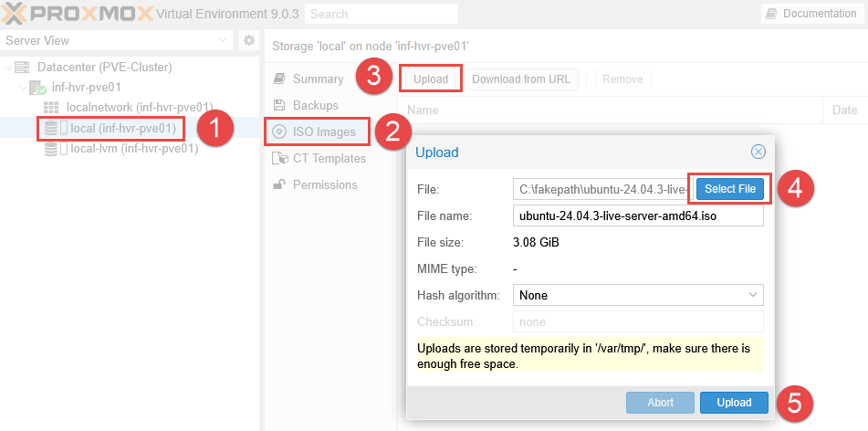Click the Datacenter server icon
The image size is (868, 431).
click(x=22, y=68)
